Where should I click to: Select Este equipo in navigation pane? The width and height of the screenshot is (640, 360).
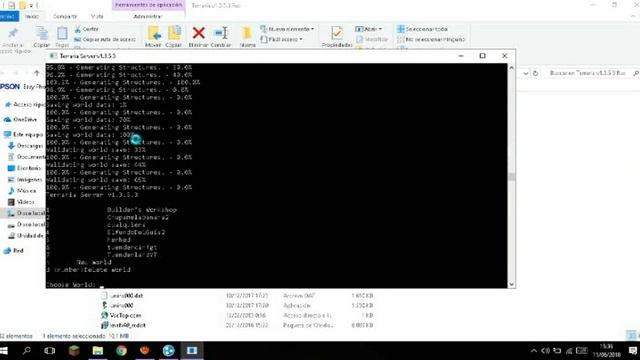point(23,134)
